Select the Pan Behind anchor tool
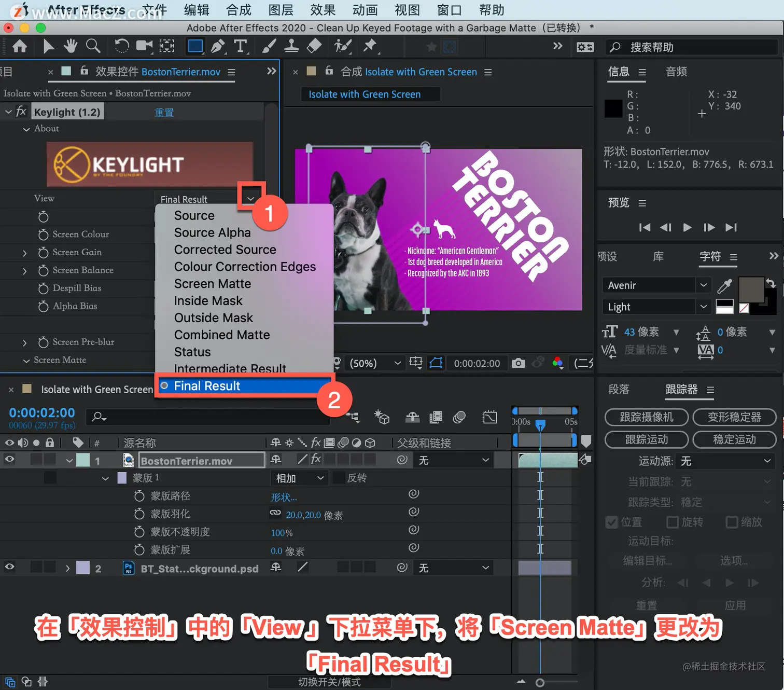Viewport: 784px width, 690px height. click(x=167, y=47)
